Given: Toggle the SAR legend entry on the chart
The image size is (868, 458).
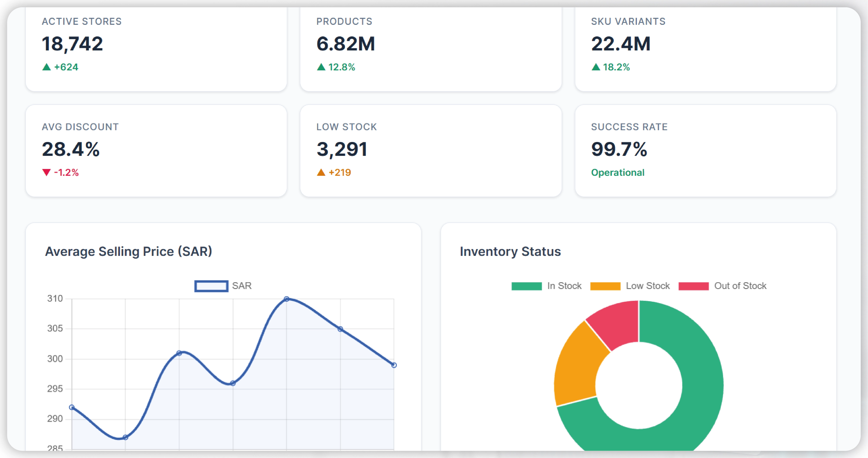Looking at the screenshot, I should pyautogui.click(x=223, y=286).
